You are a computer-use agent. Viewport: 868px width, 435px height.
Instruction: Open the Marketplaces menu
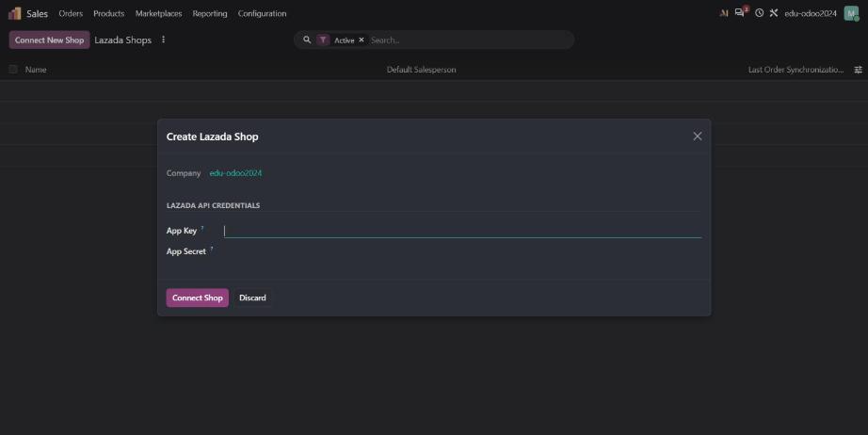pos(158,13)
